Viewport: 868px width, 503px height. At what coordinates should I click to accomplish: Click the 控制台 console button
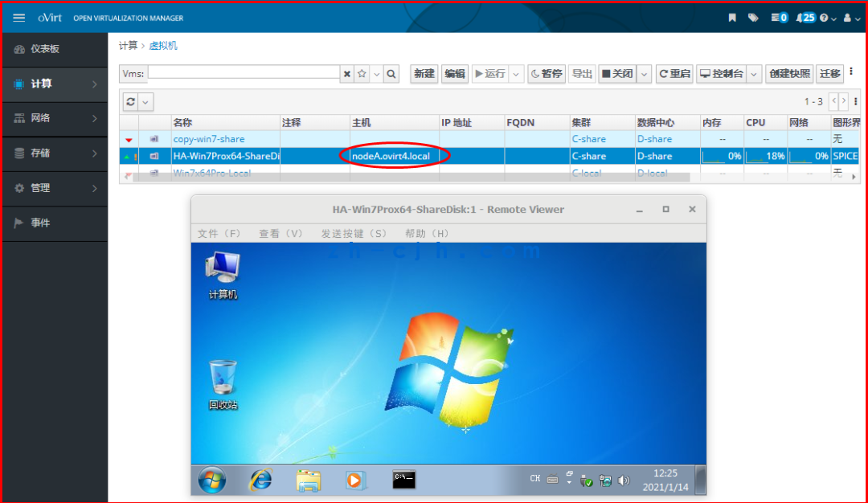[x=722, y=74]
